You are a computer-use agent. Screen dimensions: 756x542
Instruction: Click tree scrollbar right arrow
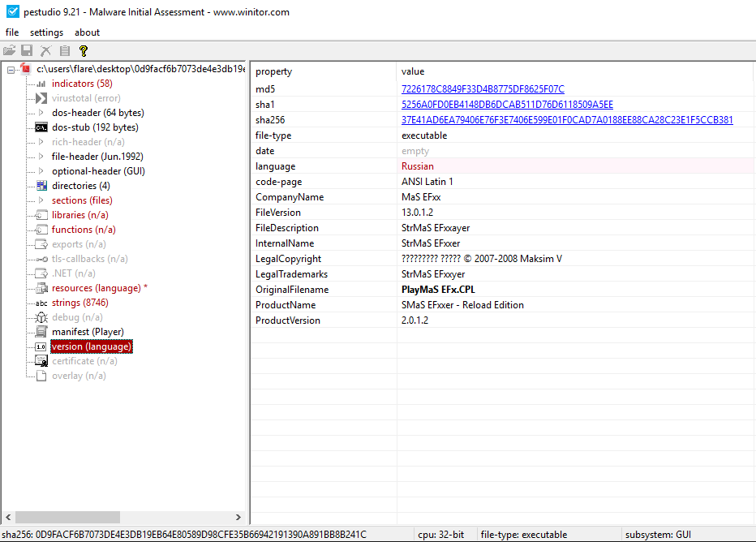[x=238, y=517]
